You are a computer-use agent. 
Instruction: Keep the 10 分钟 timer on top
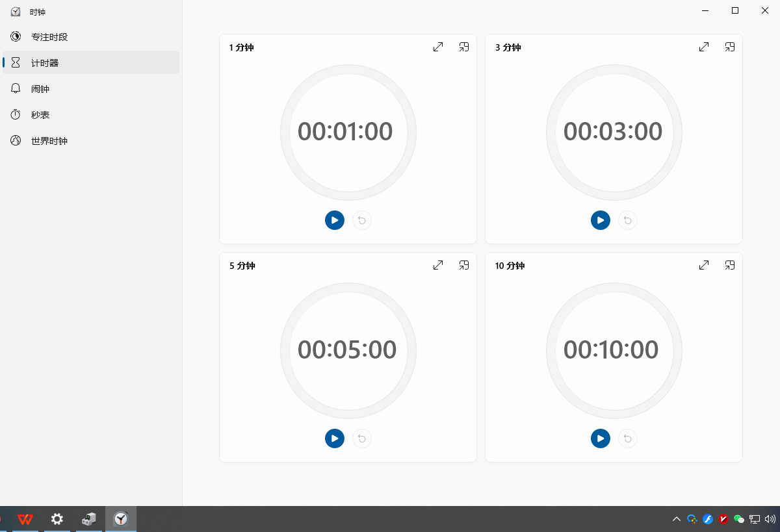(x=730, y=265)
